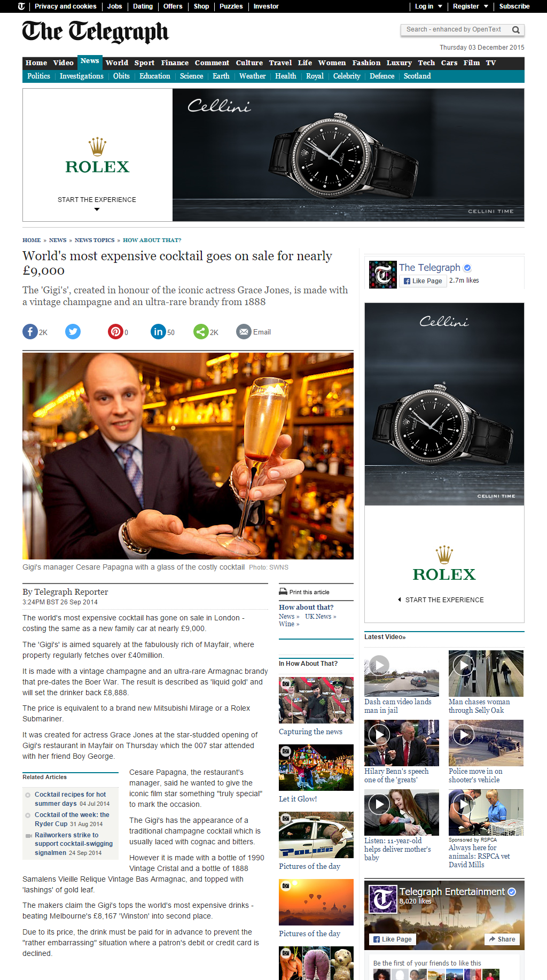Expand the Register dropdown arrow
The height and width of the screenshot is (980, 547).
click(x=486, y=6)
